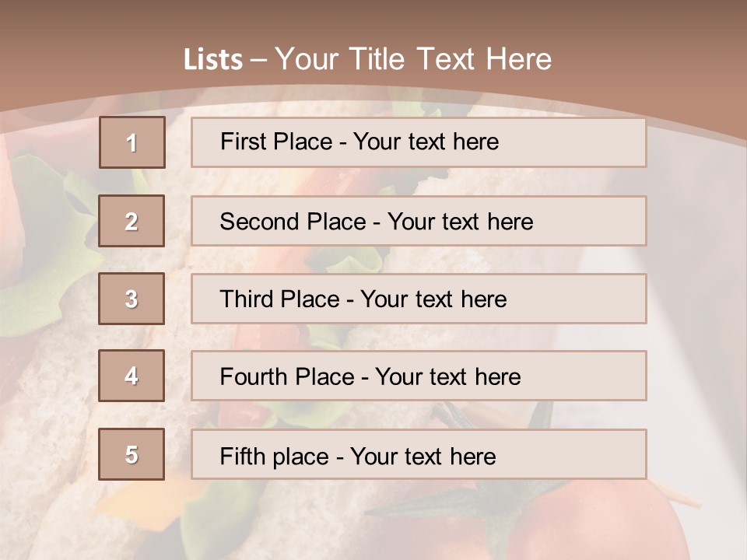Select the number 4 box
Viewport: 747px width, 560px height.
coord(132,376)
